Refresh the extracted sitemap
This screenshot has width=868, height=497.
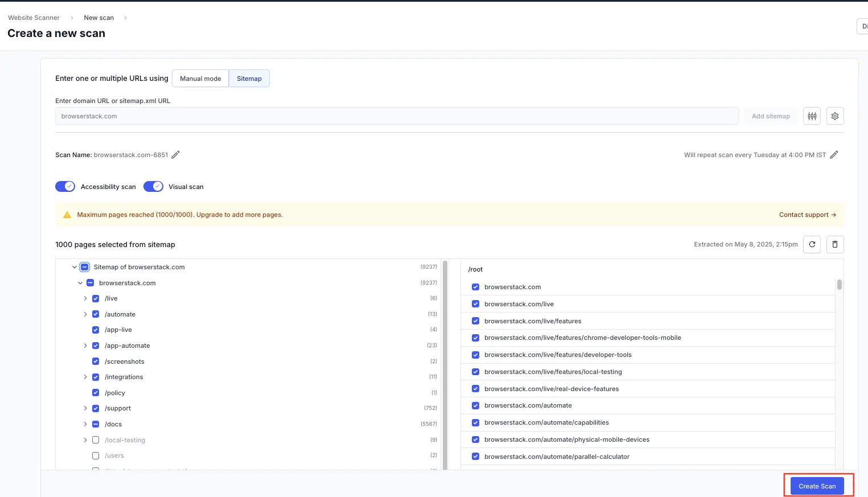[x=812, y=244]
